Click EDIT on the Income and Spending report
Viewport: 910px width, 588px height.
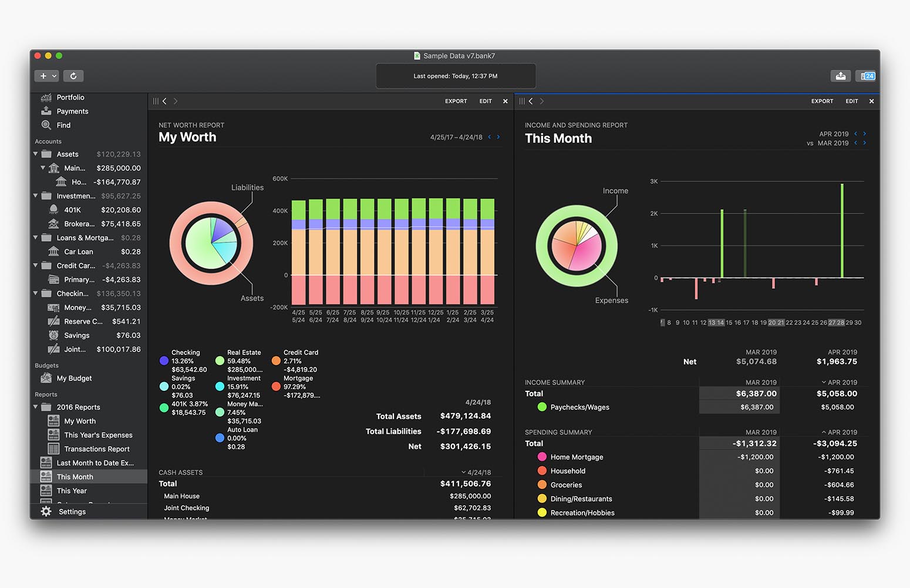coord(851,101)
